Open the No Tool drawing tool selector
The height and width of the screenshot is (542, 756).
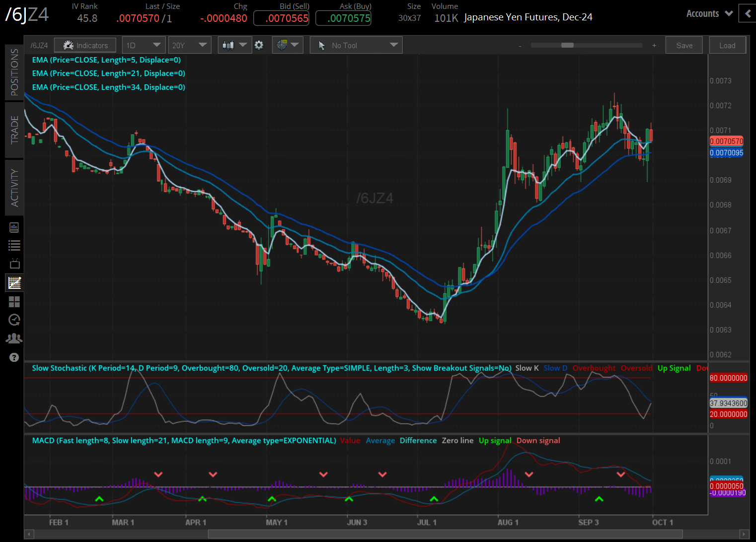click(x=356, y=45)
